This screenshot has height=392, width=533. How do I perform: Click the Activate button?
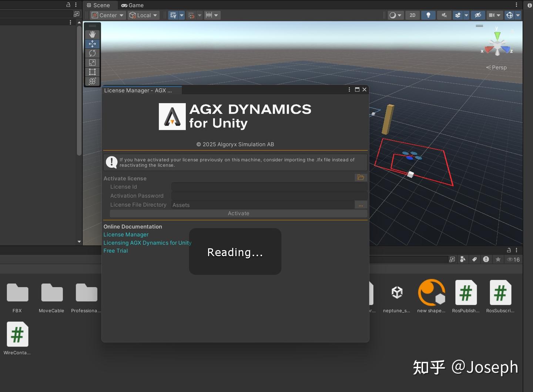tap(238, 213)
